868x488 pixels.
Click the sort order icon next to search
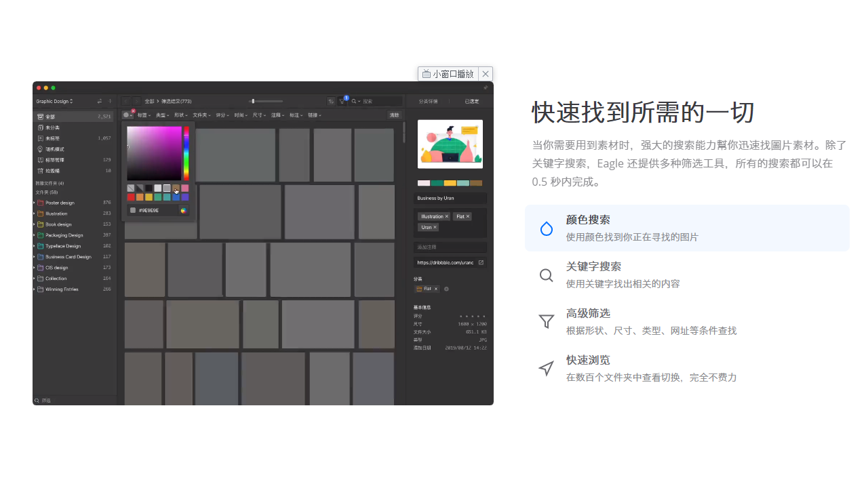coord(331,101)
